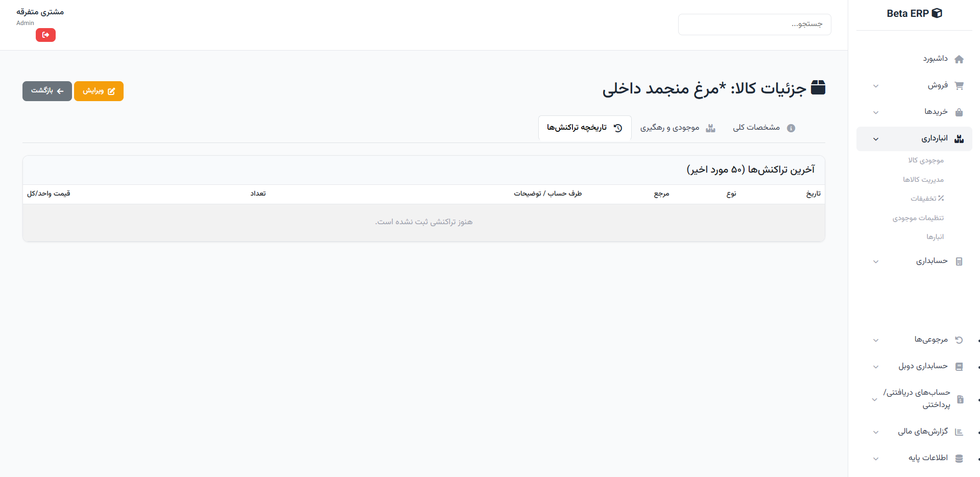Click the dashboard home icon

tap(959, 59)
